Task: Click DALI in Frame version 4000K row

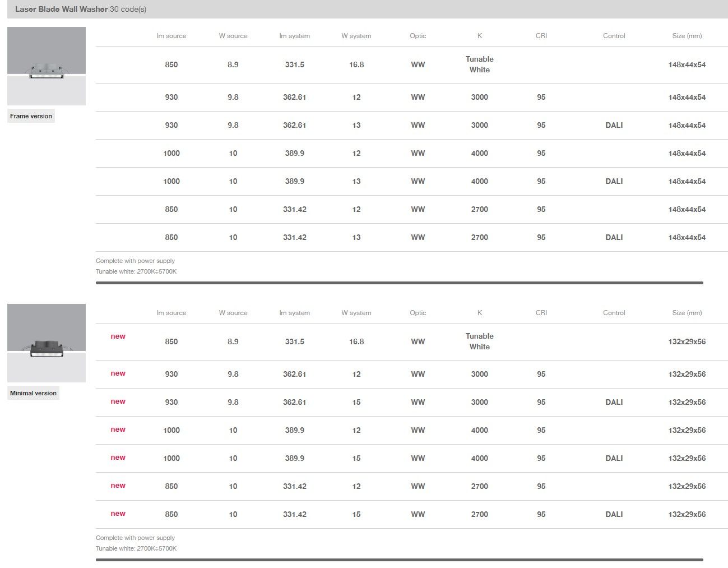Action: [614, 181]
